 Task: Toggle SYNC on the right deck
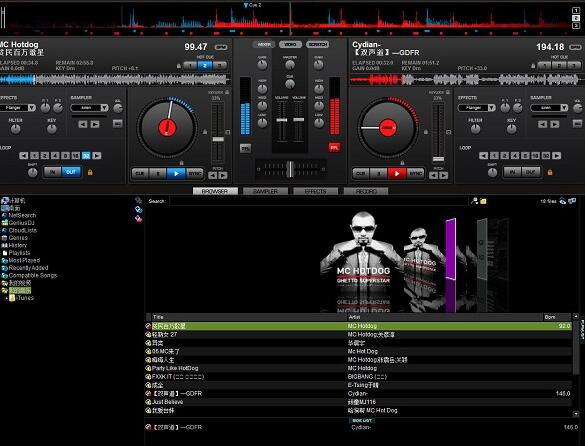[415, 174]
